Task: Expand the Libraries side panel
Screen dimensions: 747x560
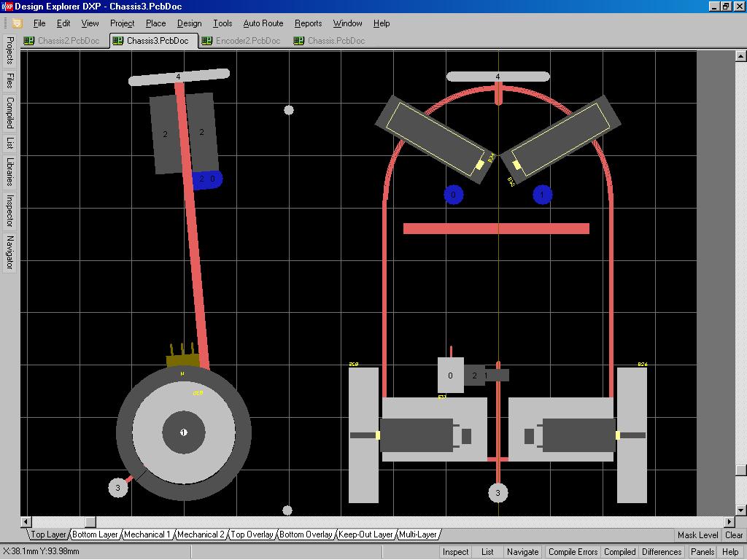Action: coord(10,171)
